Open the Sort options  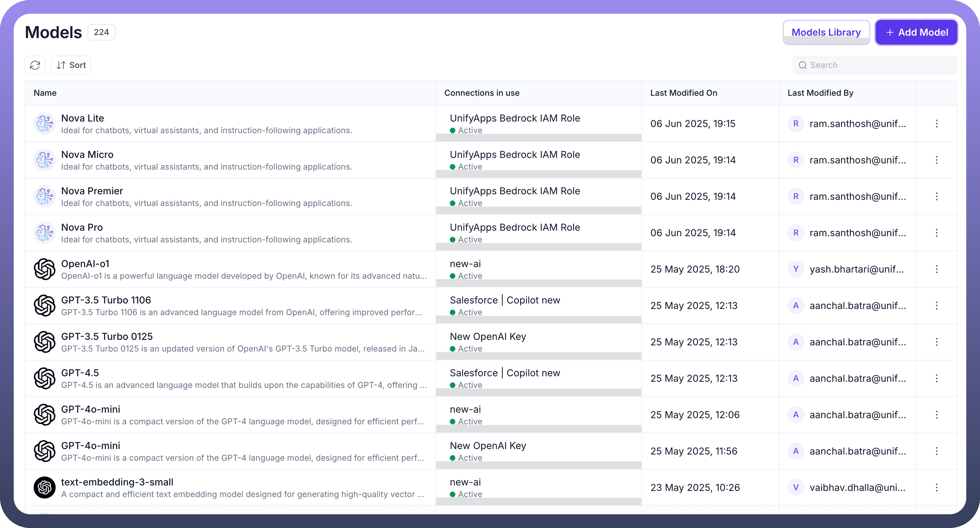[71, 65]
